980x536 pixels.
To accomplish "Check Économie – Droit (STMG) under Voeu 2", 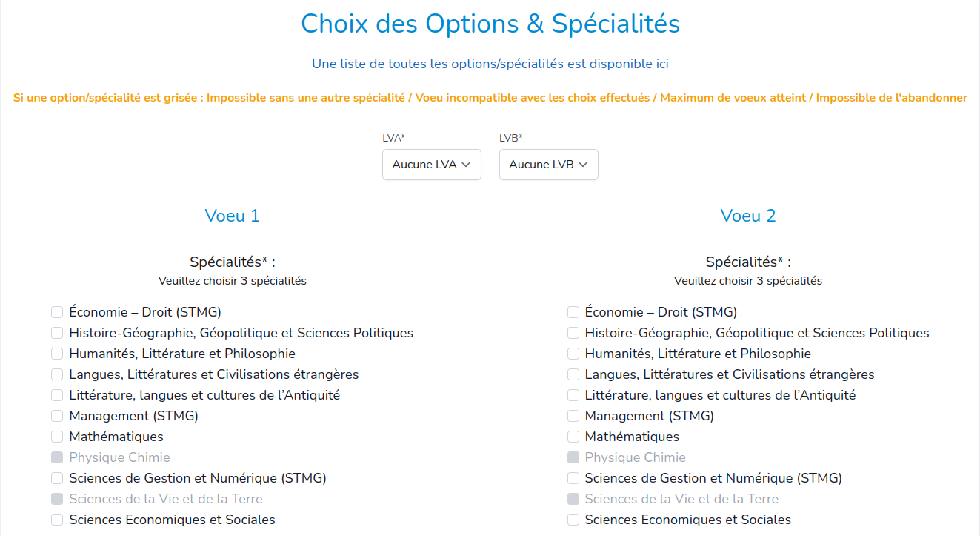I will 573,312.
